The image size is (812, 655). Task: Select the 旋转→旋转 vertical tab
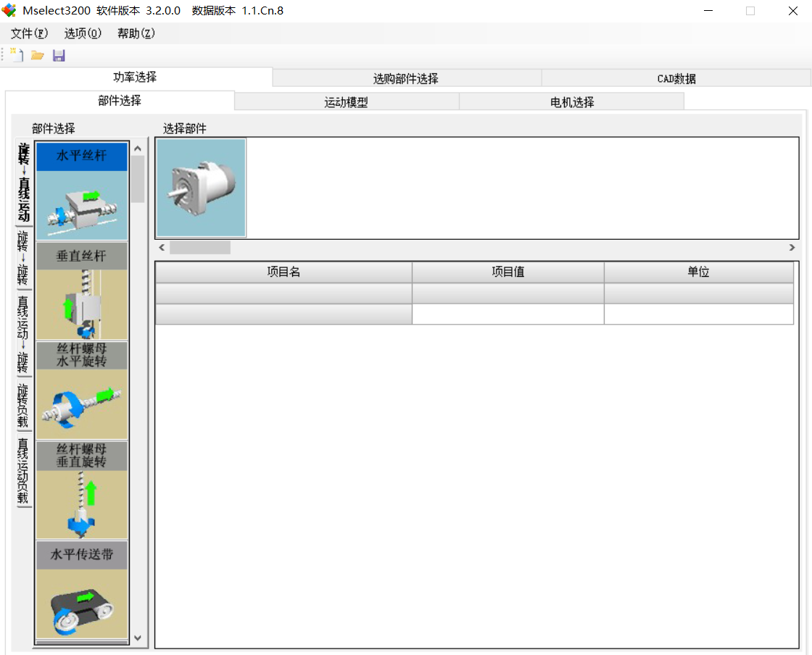click(22, 258)
